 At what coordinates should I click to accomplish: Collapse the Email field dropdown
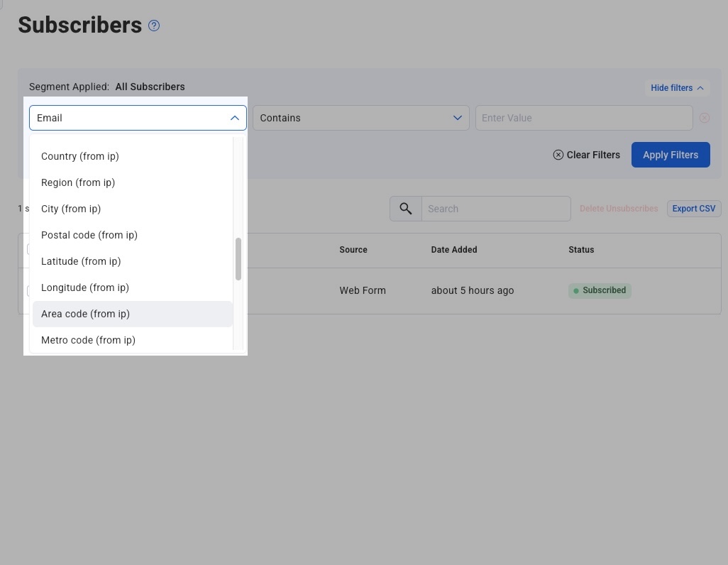(x=234, y=118)
